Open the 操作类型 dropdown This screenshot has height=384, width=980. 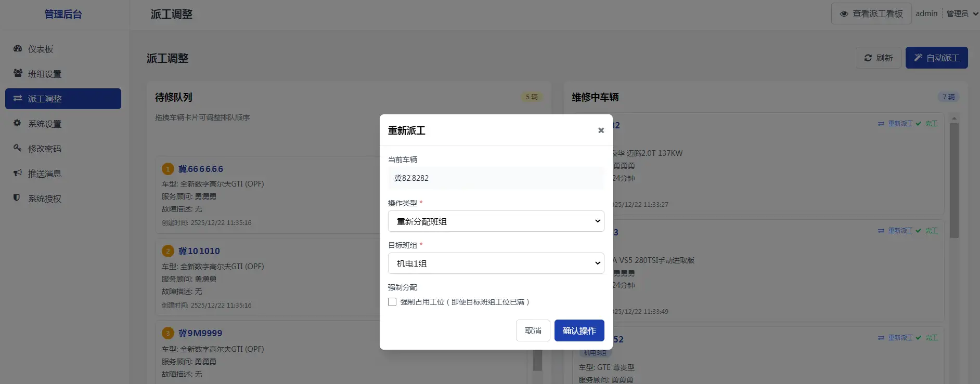[x=496, y=221]
